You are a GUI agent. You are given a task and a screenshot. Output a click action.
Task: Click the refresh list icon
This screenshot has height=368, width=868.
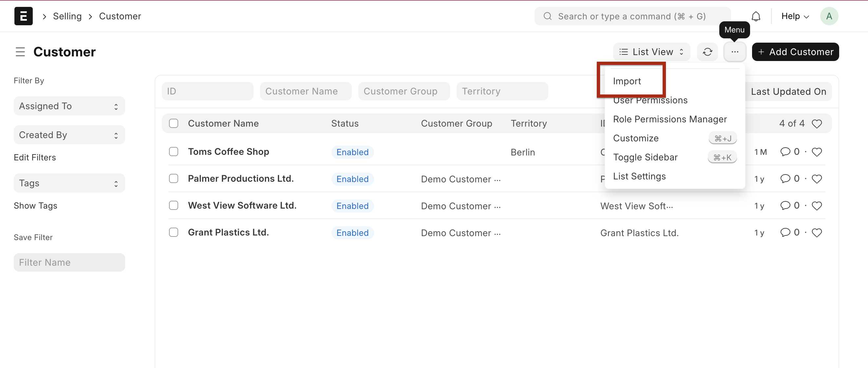(707, 52)
